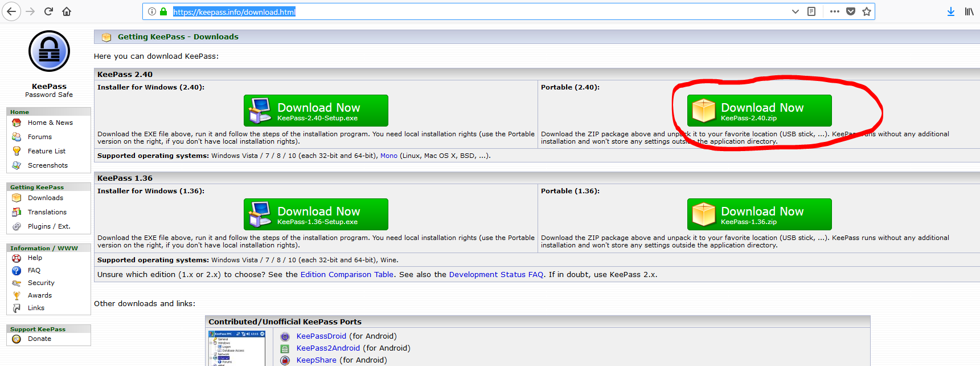Open Plugins / Ext. sidebar link

click(49, 226)
